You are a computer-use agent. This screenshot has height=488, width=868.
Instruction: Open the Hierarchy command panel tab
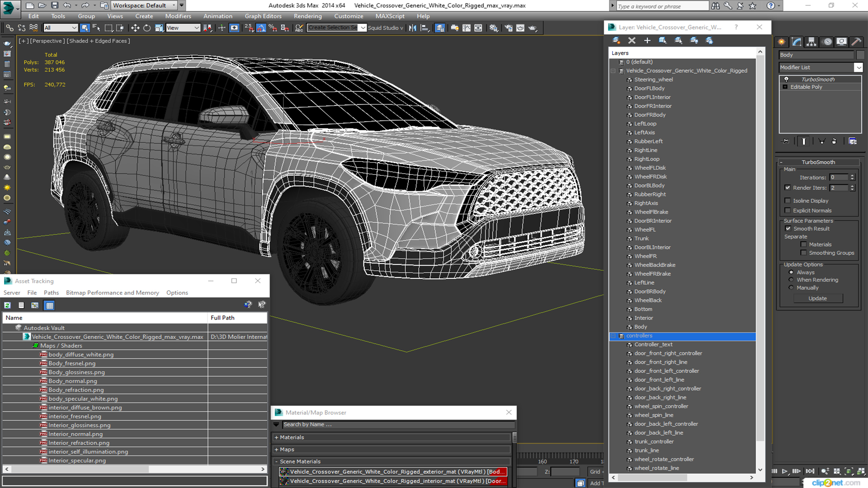coord(811,42)
